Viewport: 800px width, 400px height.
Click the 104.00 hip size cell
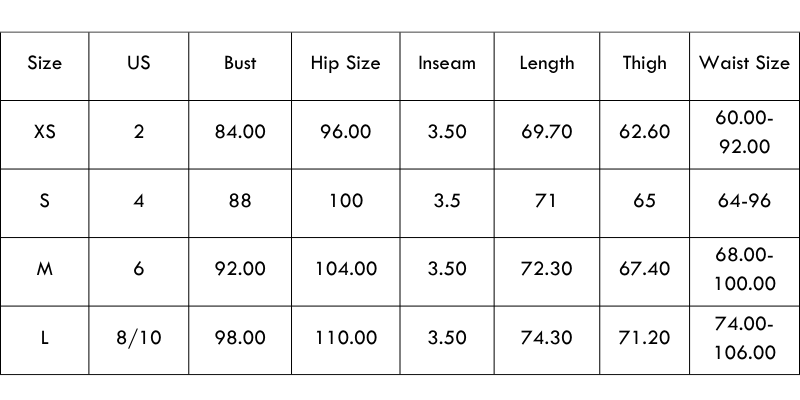tap(346, 270)
